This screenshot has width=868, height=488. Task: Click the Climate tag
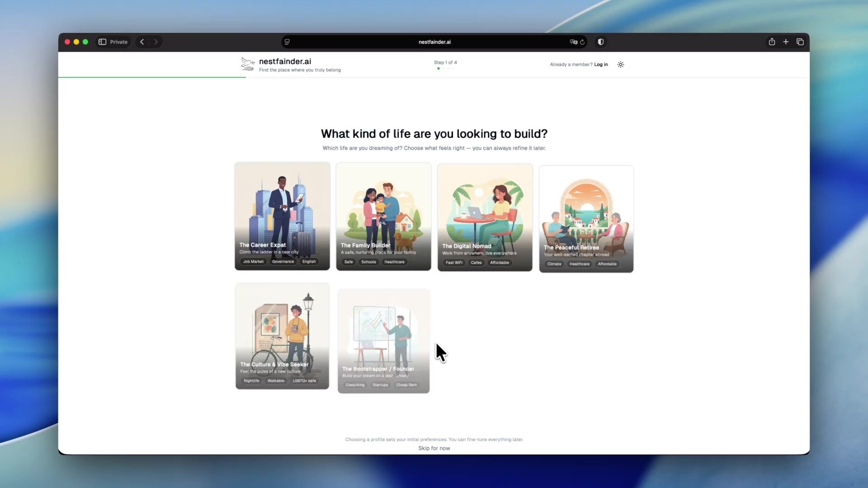[x=554, y=264]
